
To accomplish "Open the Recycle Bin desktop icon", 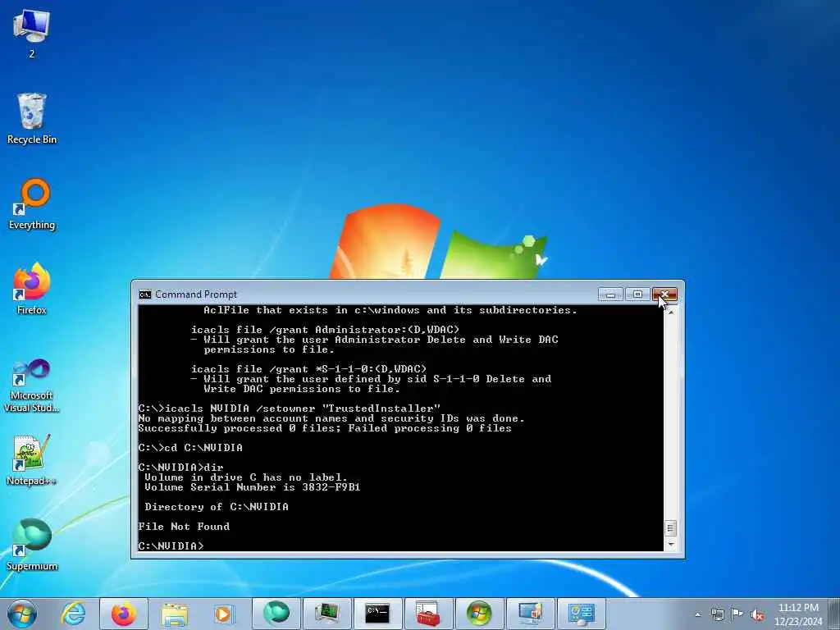I will tap(32, 118).
